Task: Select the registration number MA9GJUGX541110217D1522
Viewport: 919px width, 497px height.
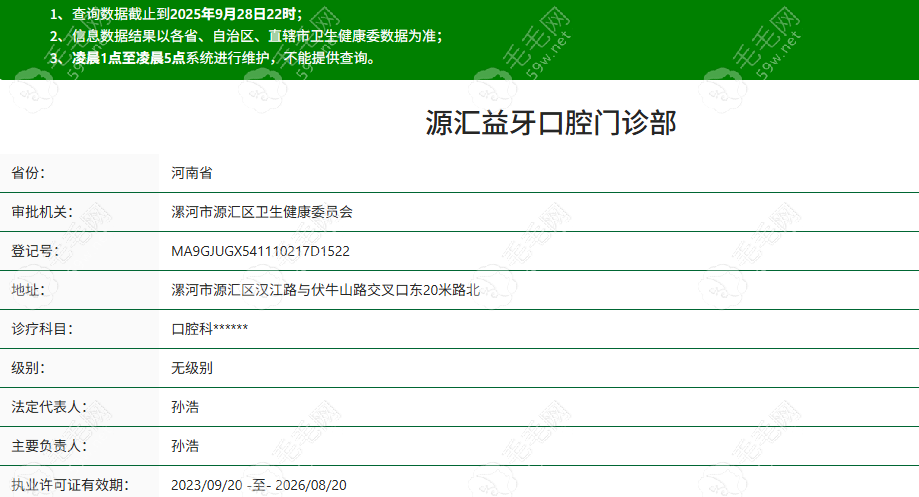Action: click(260, 251)
